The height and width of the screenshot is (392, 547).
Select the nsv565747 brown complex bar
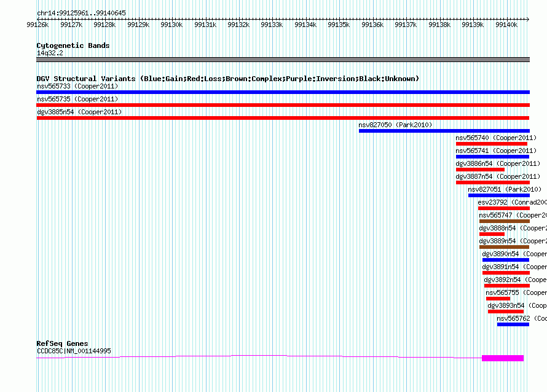point(505,221)
